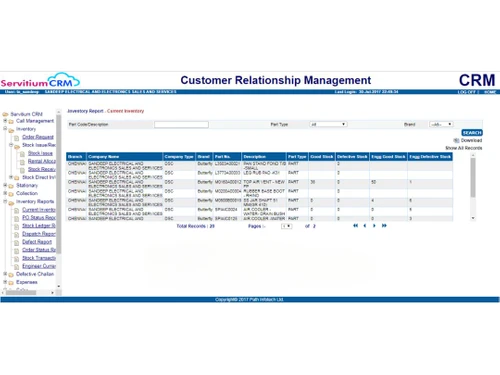This screenshot has width=500, height=375.
Task: Select the Expenses tree label
Action: coord(27,282)
